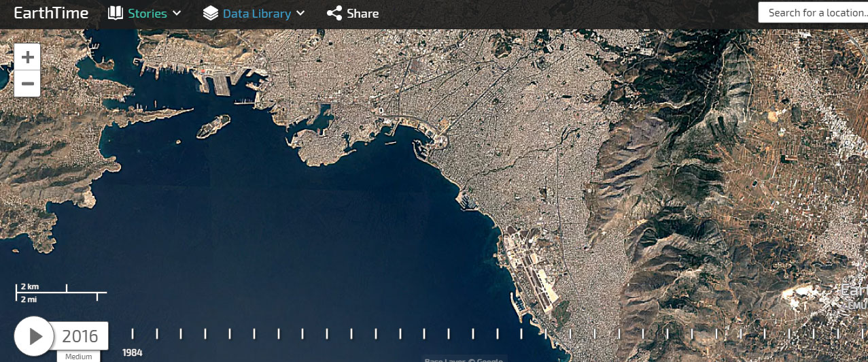The height and width of the screenshot is (362, 868).
Task: Zoom in the map with plus button
Action: [27, 57]
